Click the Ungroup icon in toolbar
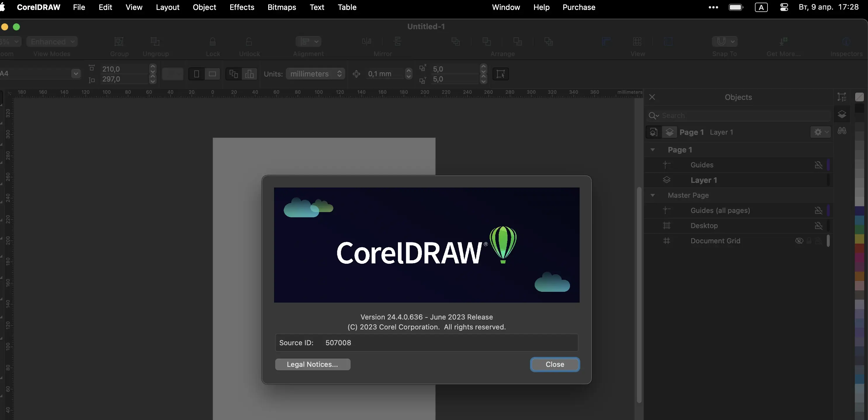868x420 pixels. (x=155, y=41)
